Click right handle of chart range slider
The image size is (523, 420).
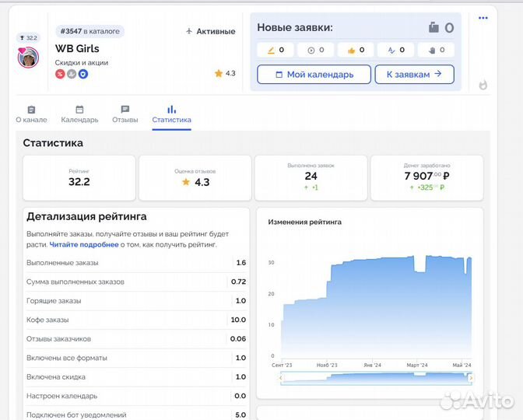[x=471, y=378]
